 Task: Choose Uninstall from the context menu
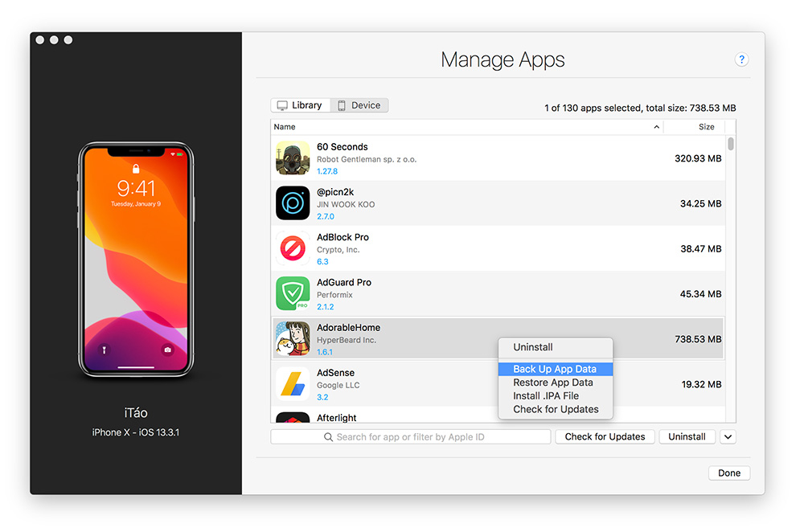click(556, 347)
